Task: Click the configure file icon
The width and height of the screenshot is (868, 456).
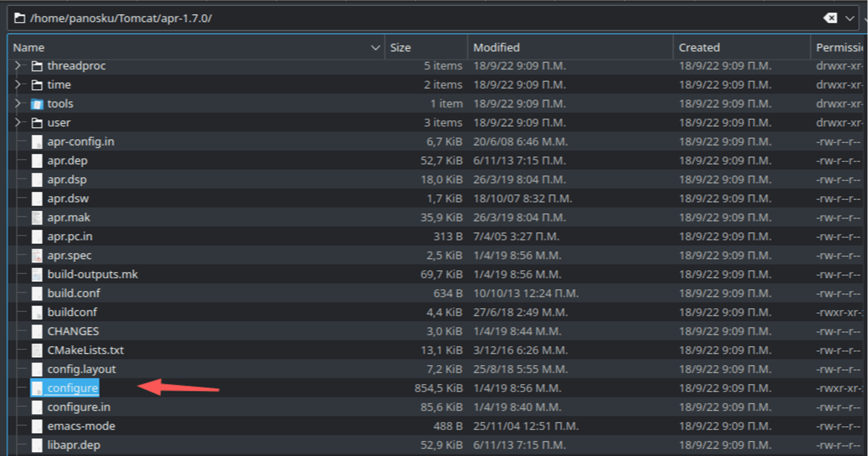Action: click(37, 388)
